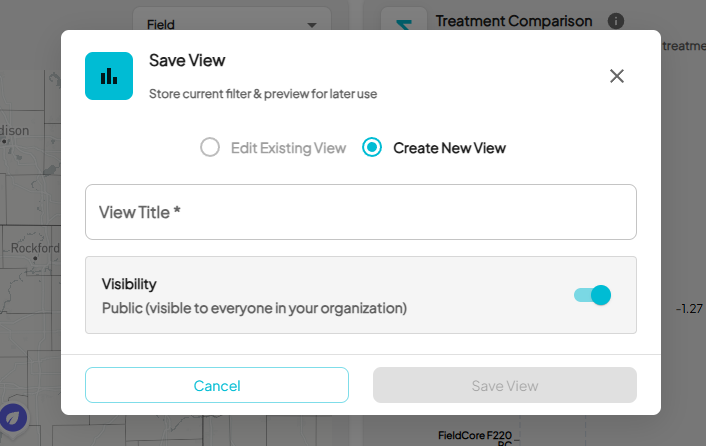Click the Save View bar chart icon
Viewport: 706px width, 446px height.
pyautogui.click(x=109, y=76)
